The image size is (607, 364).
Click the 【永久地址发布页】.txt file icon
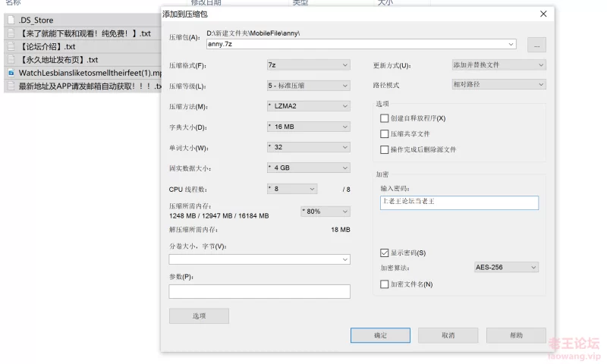pyautogui.click(x=11, y=60)
